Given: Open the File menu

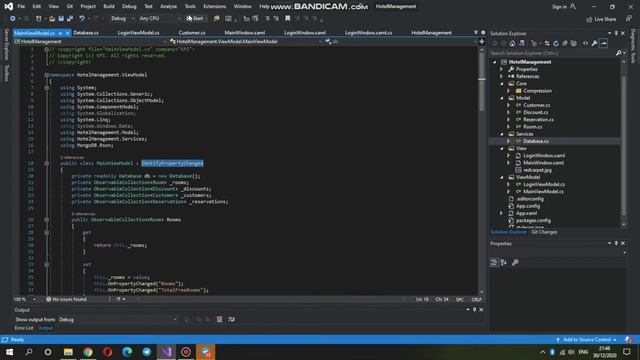Looking at the screenshot, I should [21, 7].
